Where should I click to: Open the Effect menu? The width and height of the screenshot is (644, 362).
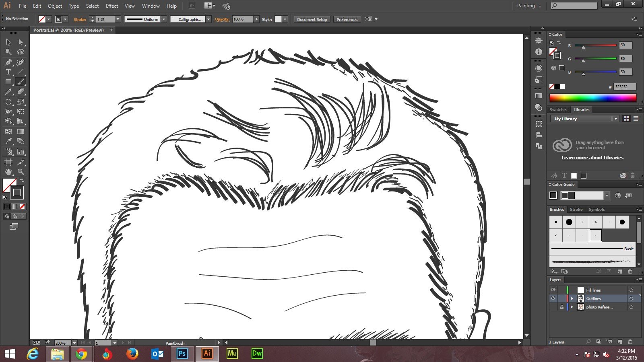(112, 6)
